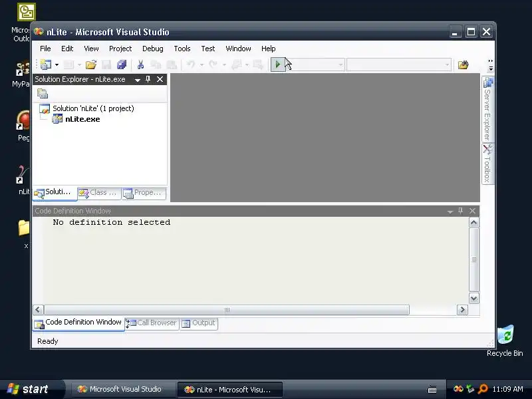Toggle auto-hide pin on Solution Explorer

tap(148, 79)
